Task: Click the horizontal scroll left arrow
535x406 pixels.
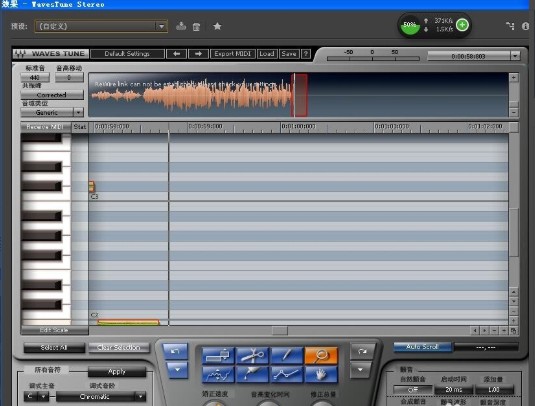Action: click(x=475, y=330)
